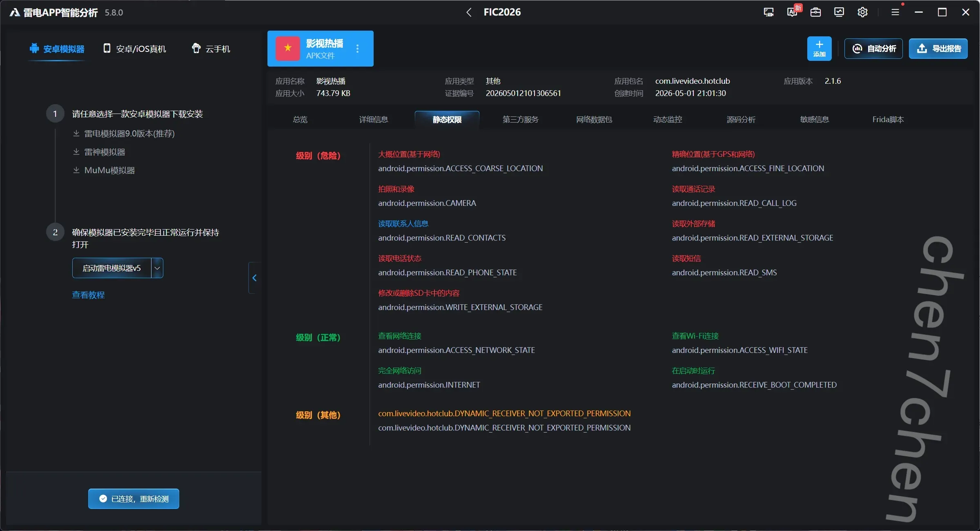This screenshot has height=531, width=980.
Task: Switch to the 云手机 tab
Action: (211, 49)
